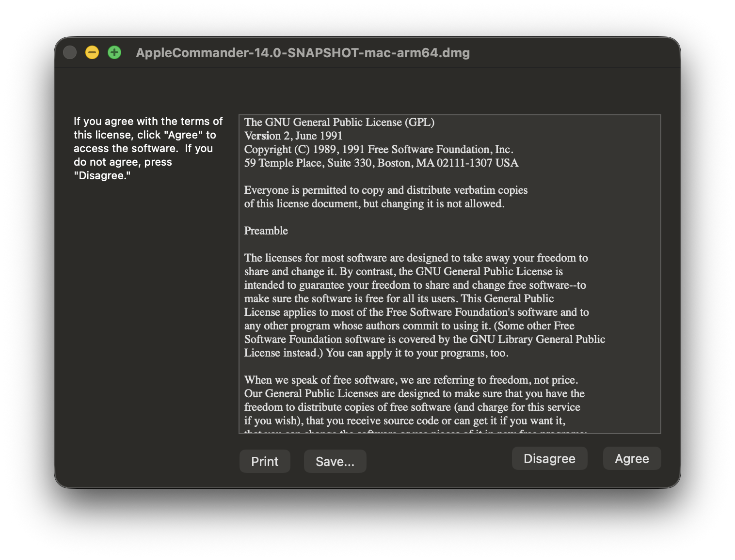This screenshot has width=735, height=560.
Task: Click the window title AppleCommander-14.0-SNAPSHOT-mac-arm64.dmg
Action: click(303, 53)
